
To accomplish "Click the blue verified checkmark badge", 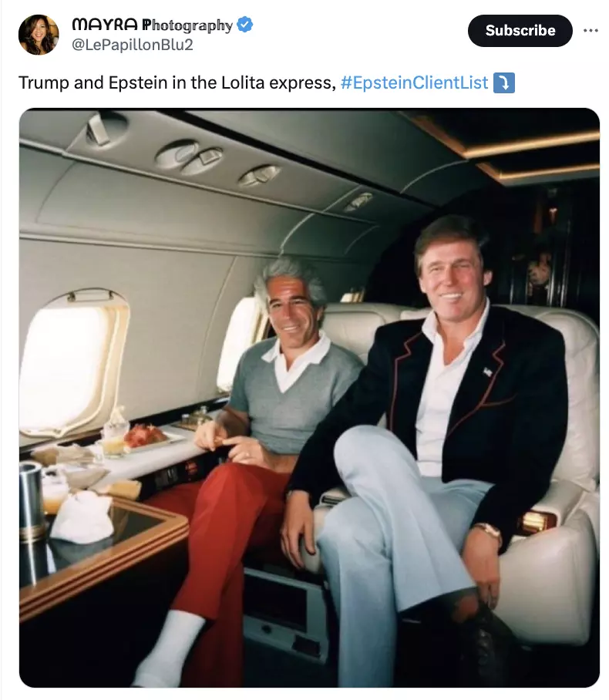I will click(244, 24).
